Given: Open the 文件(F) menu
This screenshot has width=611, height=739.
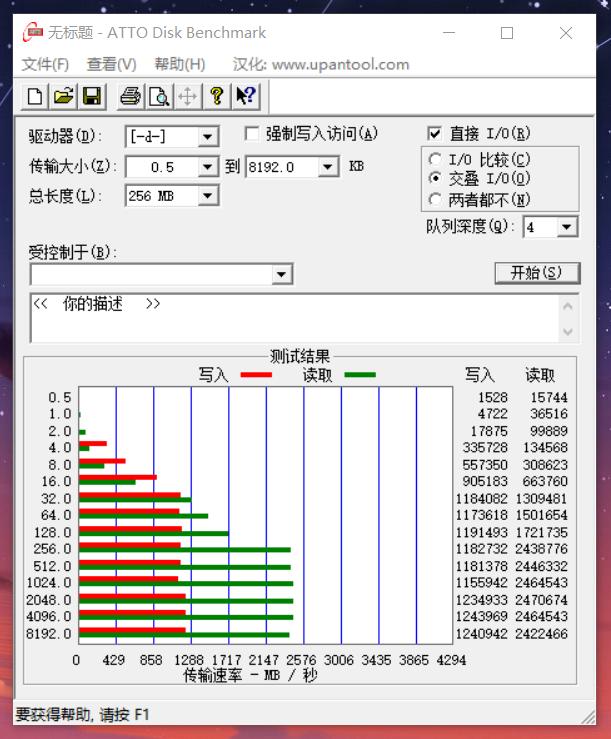Looking at the screenshot, I should pyautogui.click(x=45, y=64).
